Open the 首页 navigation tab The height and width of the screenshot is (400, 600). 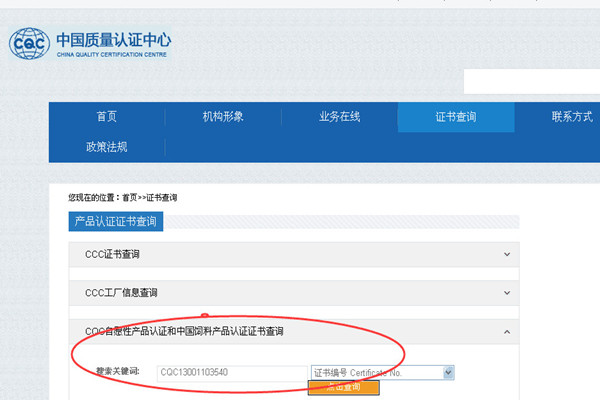[x=107, y=116]
